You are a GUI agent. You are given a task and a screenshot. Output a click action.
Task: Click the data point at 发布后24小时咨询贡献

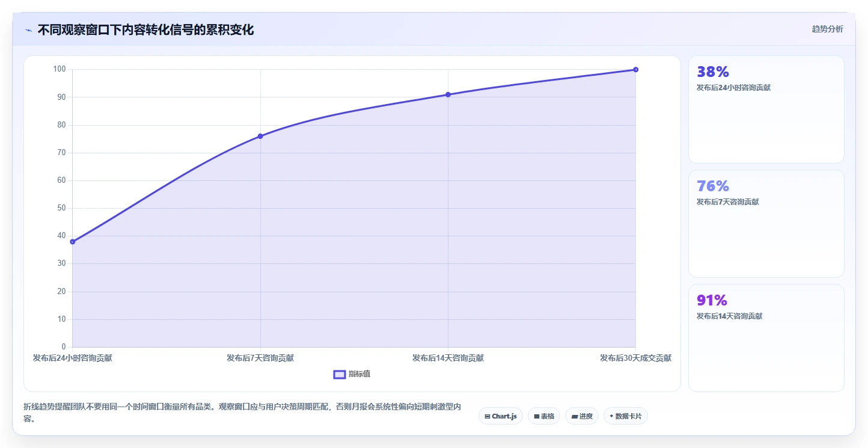click(x=73, y=242)
